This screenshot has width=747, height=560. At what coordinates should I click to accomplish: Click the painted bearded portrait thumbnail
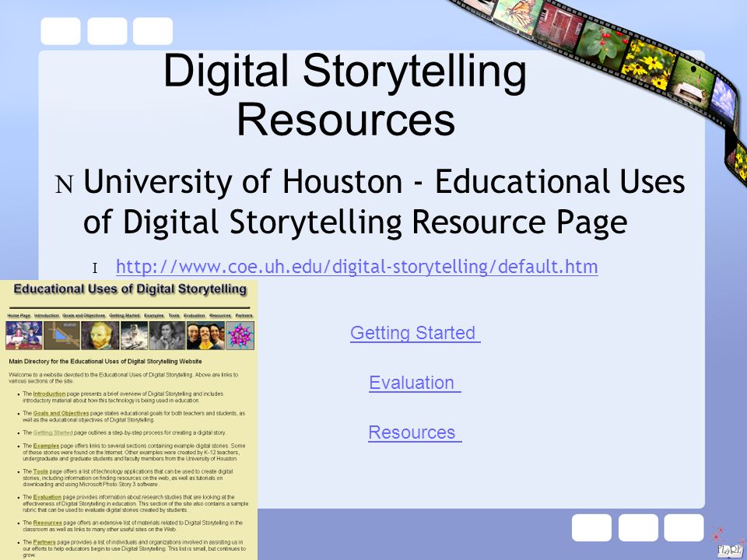click(100, 335)
